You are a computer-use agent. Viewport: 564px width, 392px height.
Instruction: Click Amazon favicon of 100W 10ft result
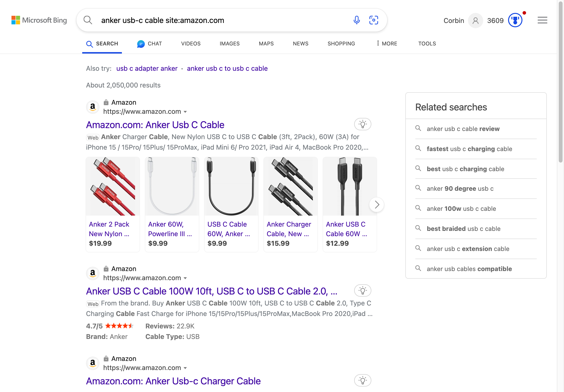click(x=92, y=273)
